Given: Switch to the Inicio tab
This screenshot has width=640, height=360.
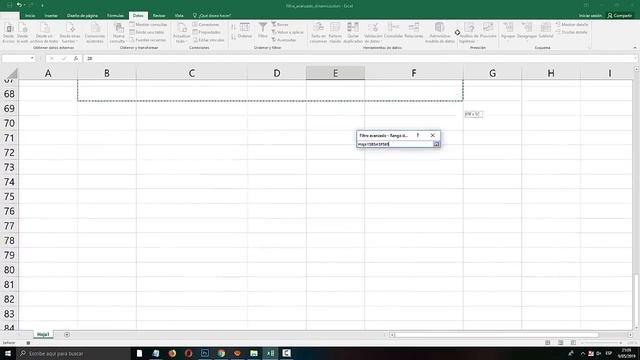Looking at the screenshot, I should click(30, 16).
